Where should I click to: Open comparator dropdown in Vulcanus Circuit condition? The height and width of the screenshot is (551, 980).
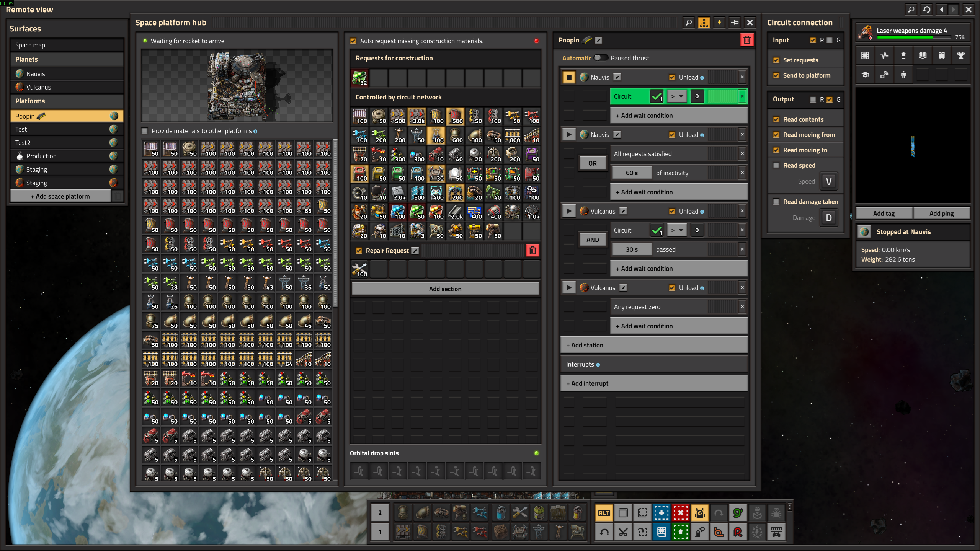pyautogui.click(x=676, y=230)
